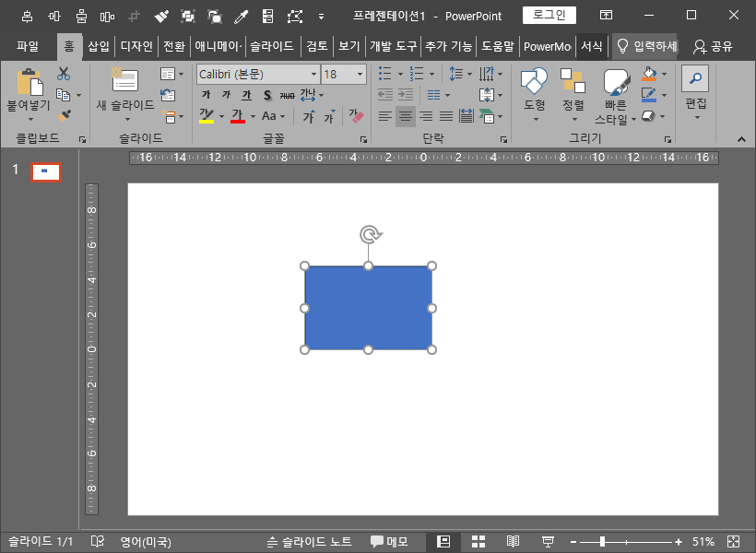The height and width of the screenshot is (553, 756).
Task: Click the numbered list icon
Action: [416, 74]
